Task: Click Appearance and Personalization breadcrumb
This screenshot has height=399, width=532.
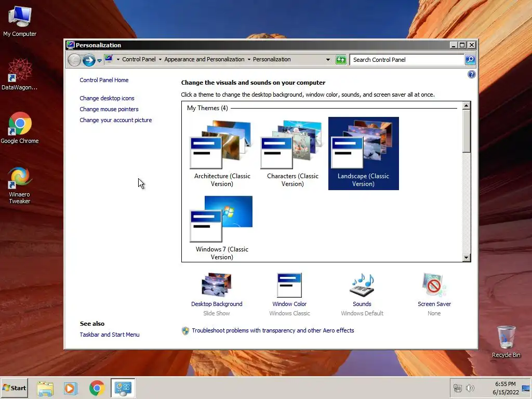Action: 204,59
